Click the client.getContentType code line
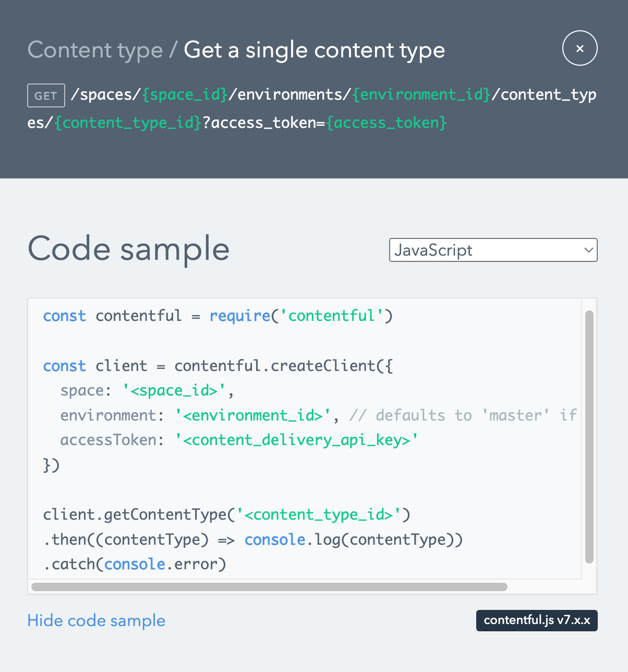Image resolution: width=628 pixels, height=672 pixels. (x=226, y=514)
